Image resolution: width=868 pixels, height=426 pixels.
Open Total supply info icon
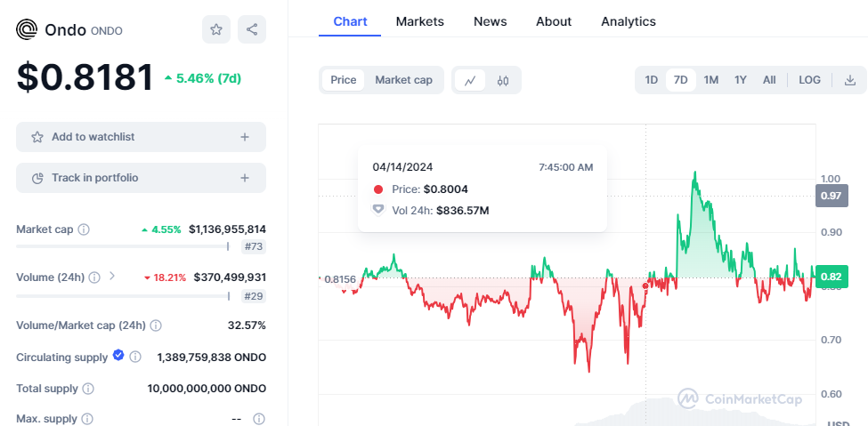click(x=88, y=389)
